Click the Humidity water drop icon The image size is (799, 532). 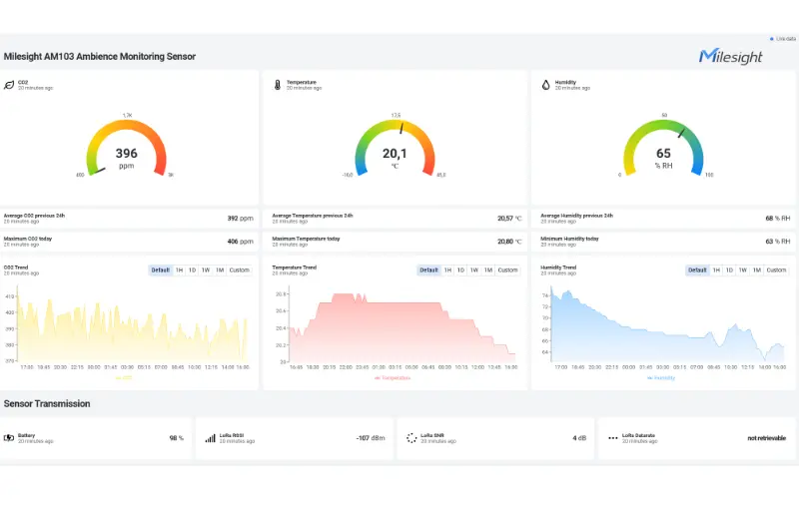545,85
